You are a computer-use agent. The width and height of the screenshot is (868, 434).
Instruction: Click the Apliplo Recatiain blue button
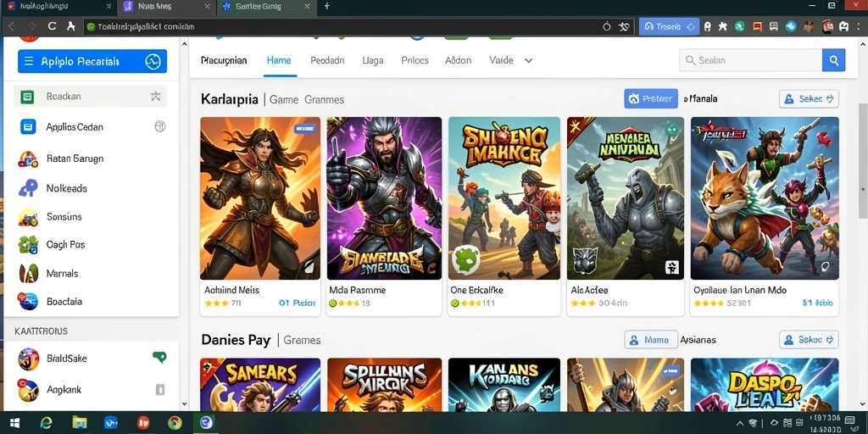click(92, 61)
